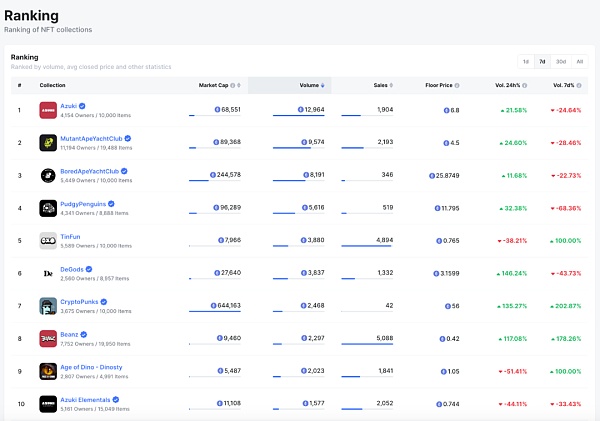Sort by Market Cap column header
Viewport: 600px width, 421px height.
point(225,85)
